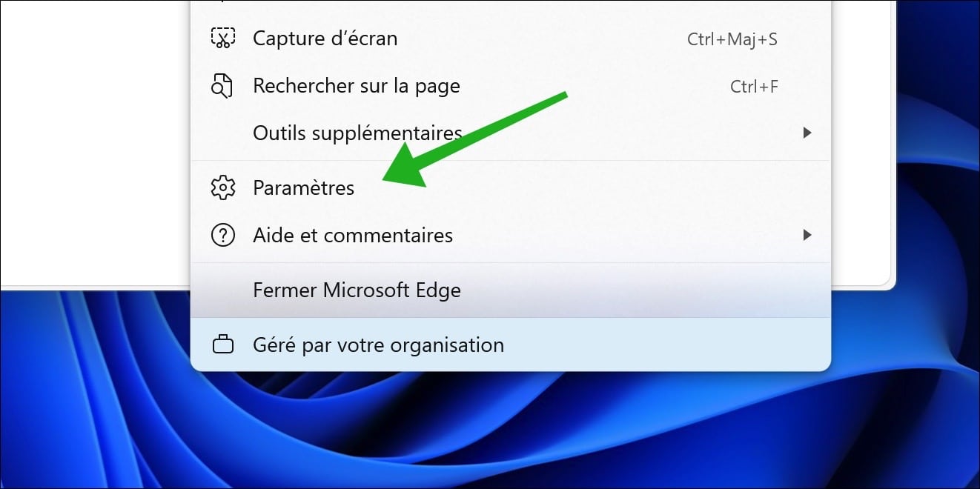
Task: Expand the Outils supplémentaires submenu arrow
Action: 807,133
